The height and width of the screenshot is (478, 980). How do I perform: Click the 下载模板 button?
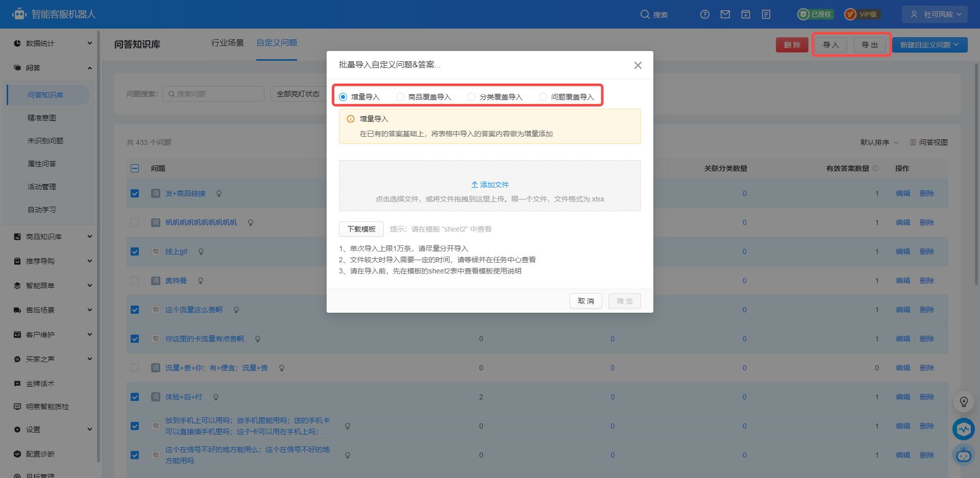tap(361, 229)
